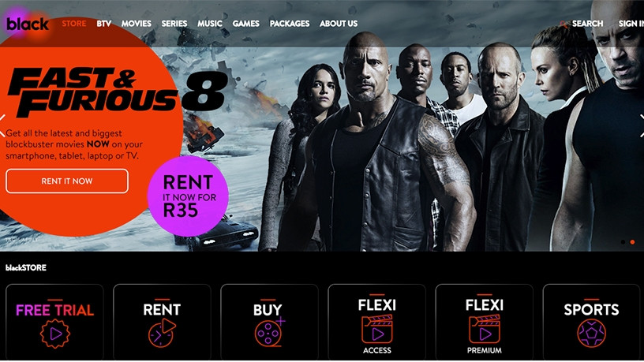Screen dimensions: 644x362
Task: Advance carousel with right arrow
Action: point(641,125)
